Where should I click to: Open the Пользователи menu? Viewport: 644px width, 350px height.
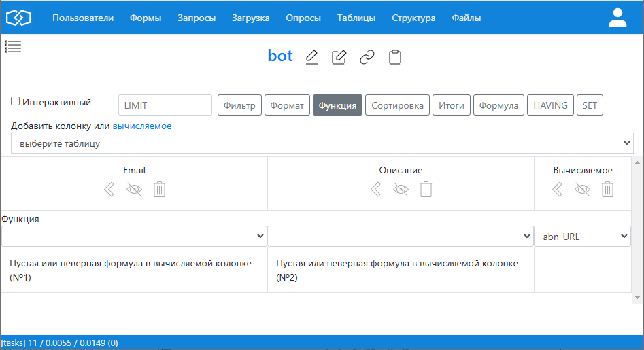click(x=83, y=18)
